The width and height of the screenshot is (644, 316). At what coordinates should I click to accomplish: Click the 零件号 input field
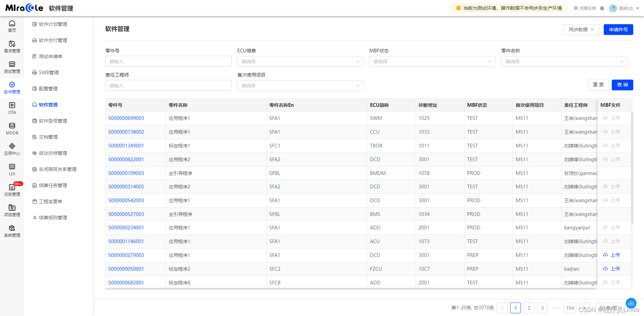168,61
